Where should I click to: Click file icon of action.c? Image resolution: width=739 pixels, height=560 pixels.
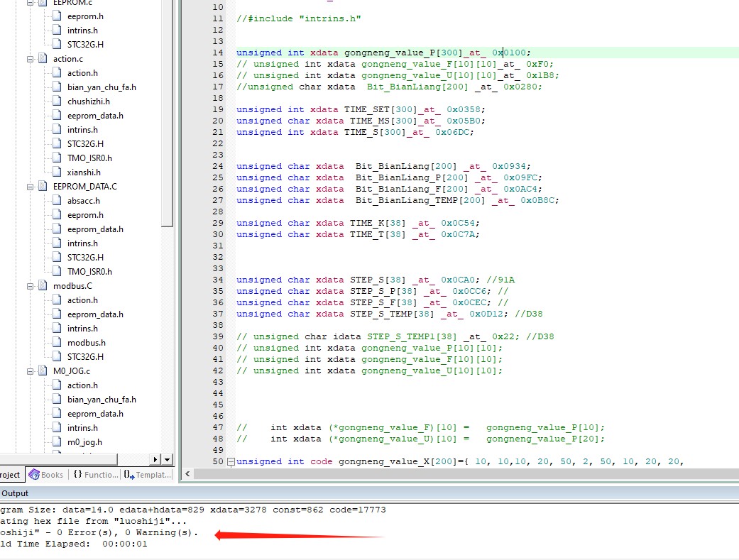coord(43,58)
